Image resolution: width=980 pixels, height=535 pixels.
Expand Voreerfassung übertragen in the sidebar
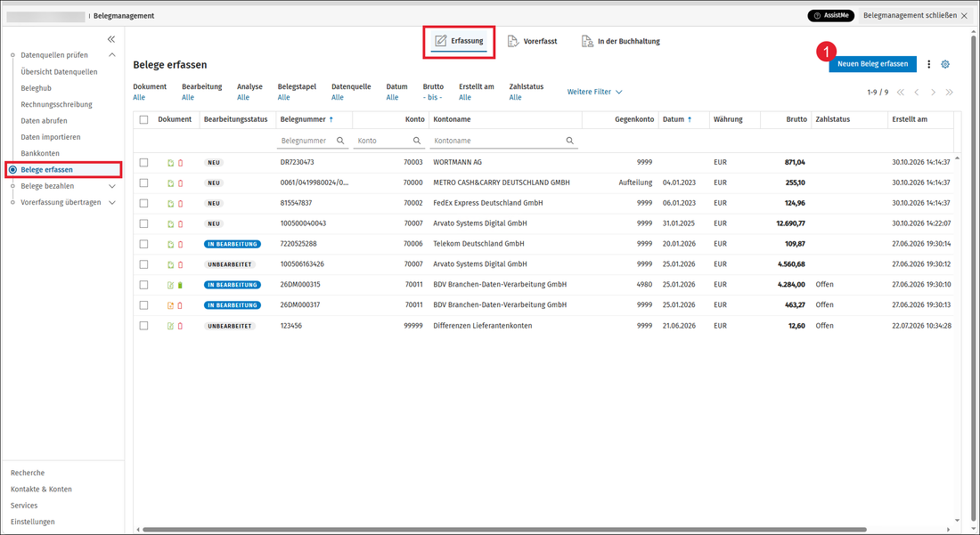[112, 202]
